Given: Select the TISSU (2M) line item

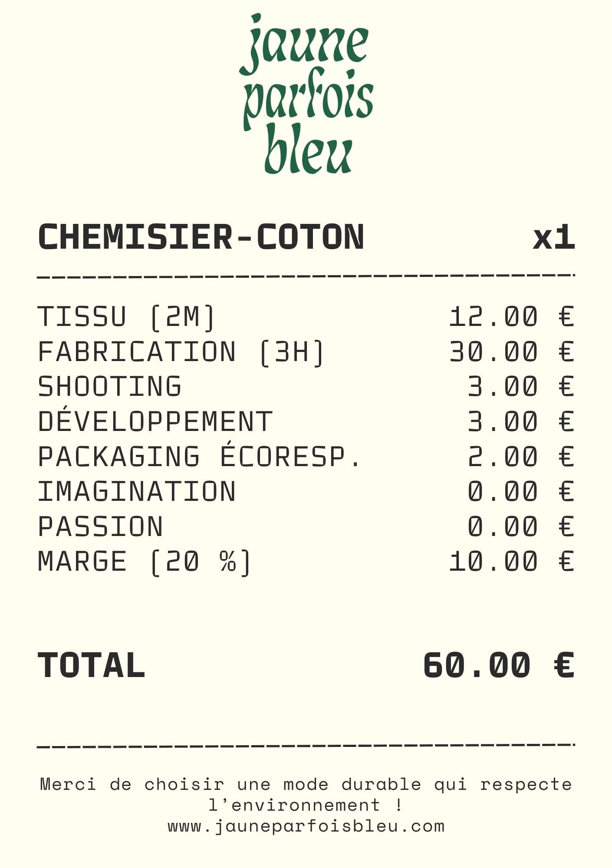Looking at the screenshot, I should (x=126, y=317).
